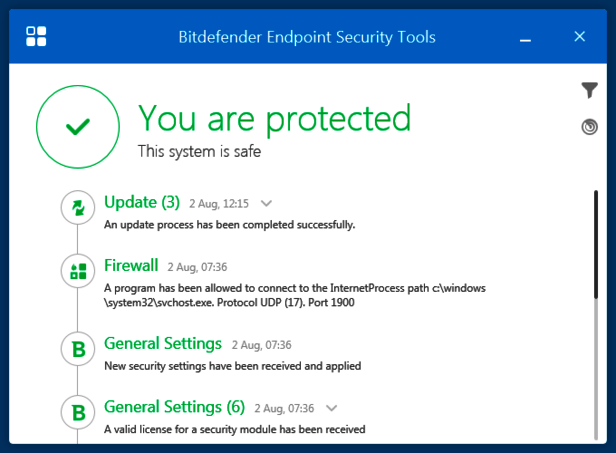The height and width of the screenshot is (453, 616).
Task: Close the Bitdefender Endpoint Security Tools window
Action: click(579, 37)
